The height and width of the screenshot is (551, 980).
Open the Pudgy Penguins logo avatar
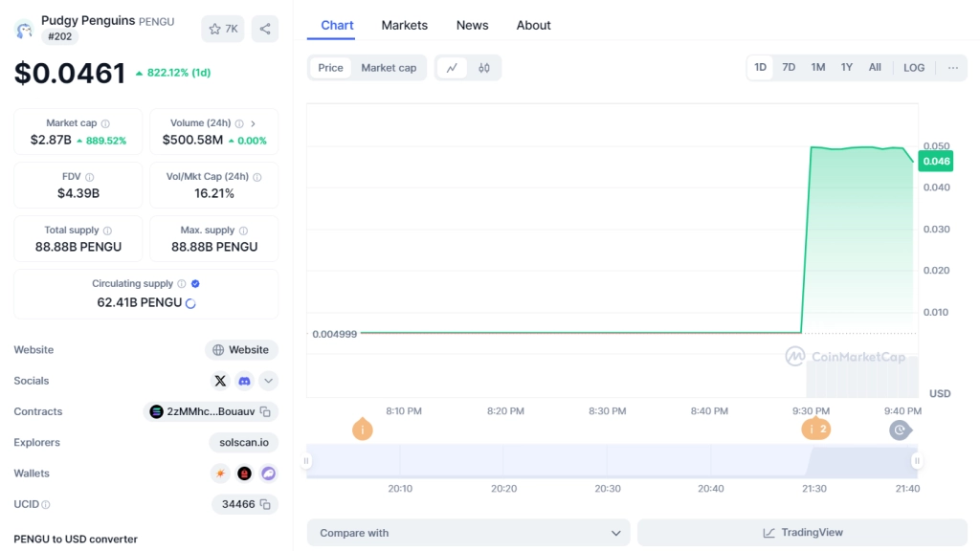(24, 30)
